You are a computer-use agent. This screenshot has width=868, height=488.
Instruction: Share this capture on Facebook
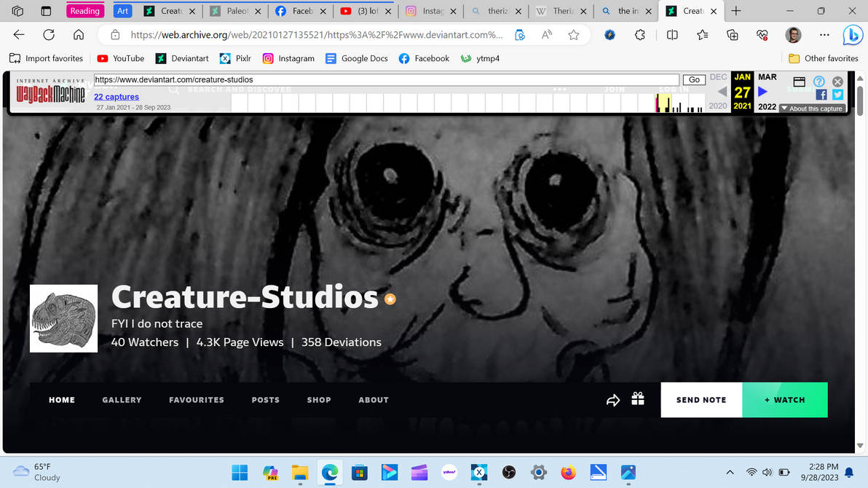point(821,95)
